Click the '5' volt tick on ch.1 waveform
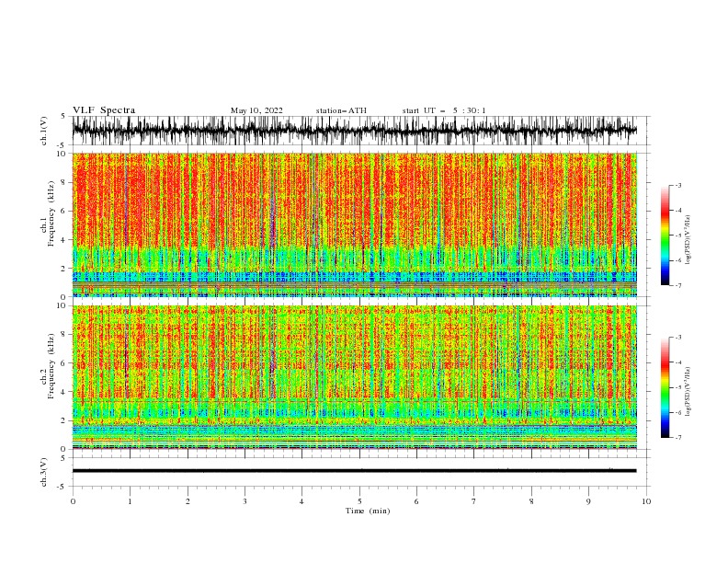The height and width of the screenshot is (563, 728). coord(63,116)
